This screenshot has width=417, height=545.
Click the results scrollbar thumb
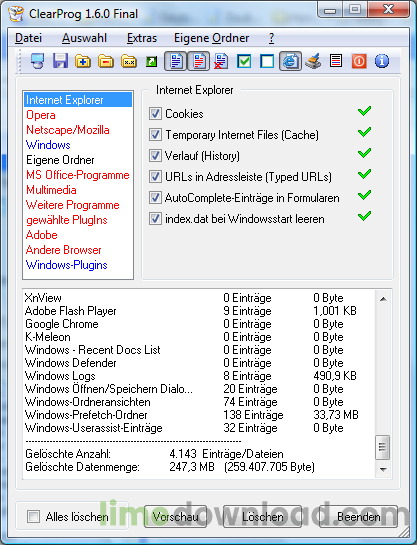pyautogui.click(x=383, y=447)
